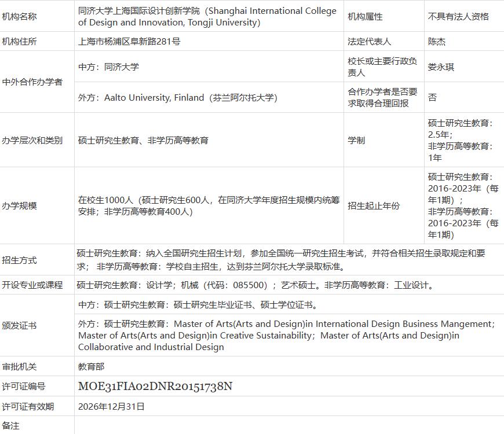Select the 许可证编号 label
Image resolution: width=504 pixels, height=434 pixels.
point(24,387)
